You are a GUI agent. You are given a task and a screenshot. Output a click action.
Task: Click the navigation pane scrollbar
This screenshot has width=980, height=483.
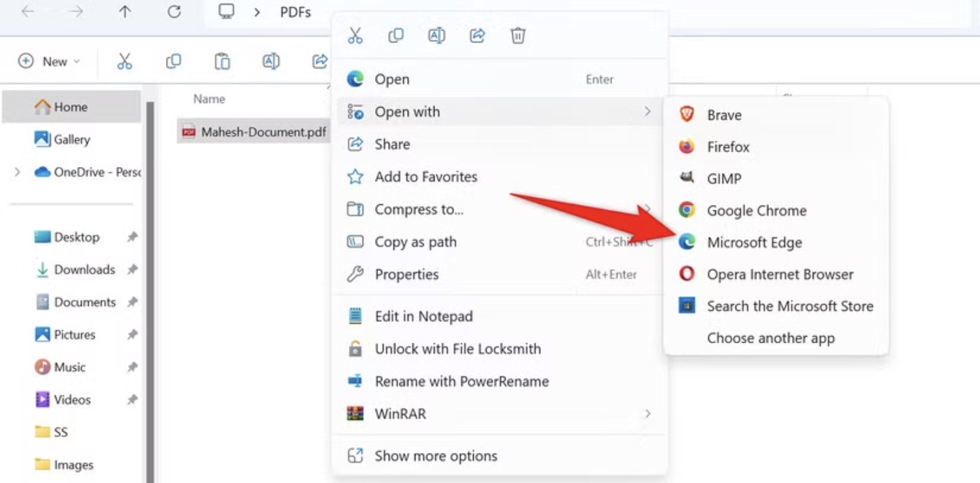[150, 292]
